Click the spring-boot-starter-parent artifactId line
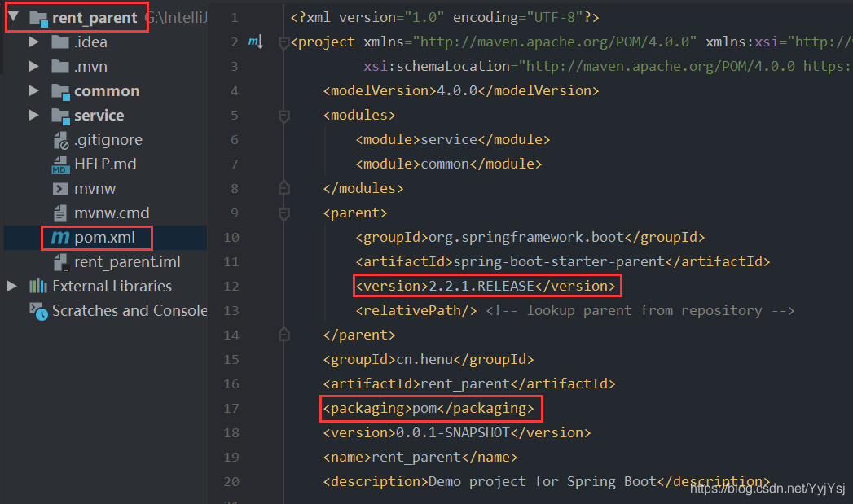The width and height of the screenshot is (853, 504). tap(563, 262)
